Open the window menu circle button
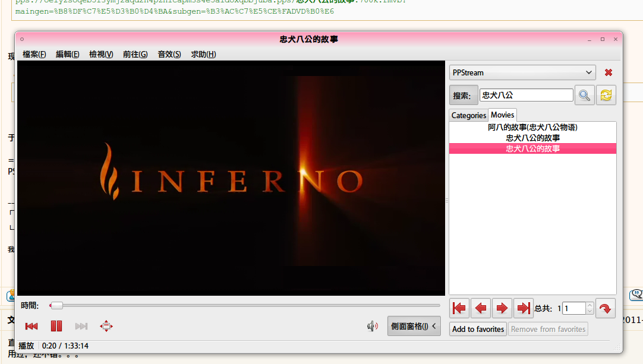Viewport: 643px width, 364px height. (22, 39)
